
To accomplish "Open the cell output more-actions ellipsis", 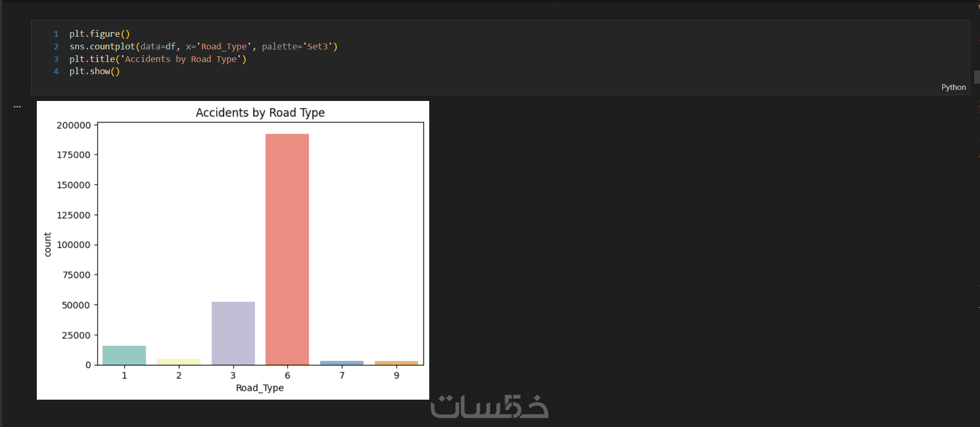I will coord(17,106).
